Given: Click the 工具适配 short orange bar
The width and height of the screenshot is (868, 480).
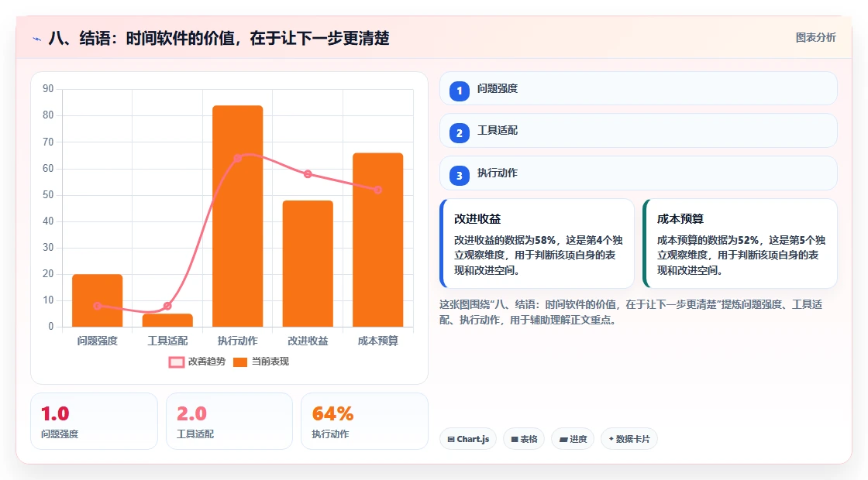Looking at the screenshot, I should 167,321.
